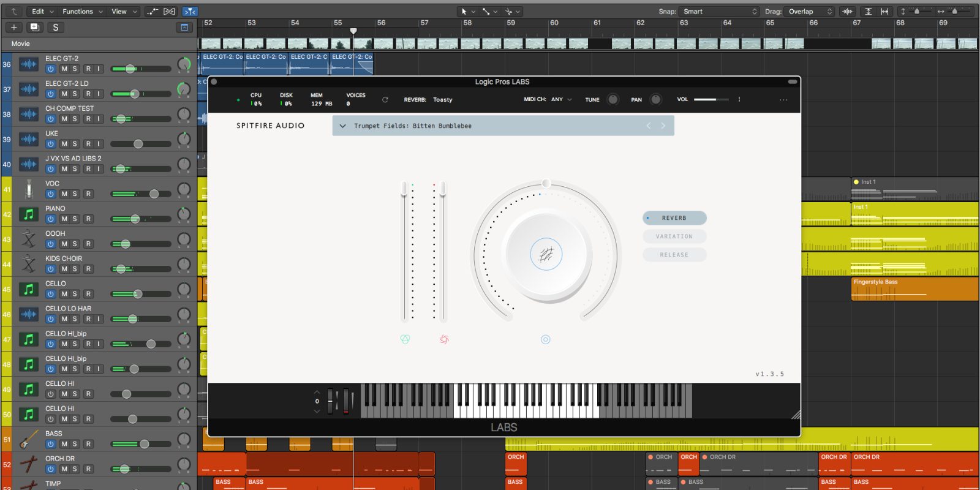Click the LABS refresh icon next to Voices
This screenshot has width=980, height=490.
385,100
